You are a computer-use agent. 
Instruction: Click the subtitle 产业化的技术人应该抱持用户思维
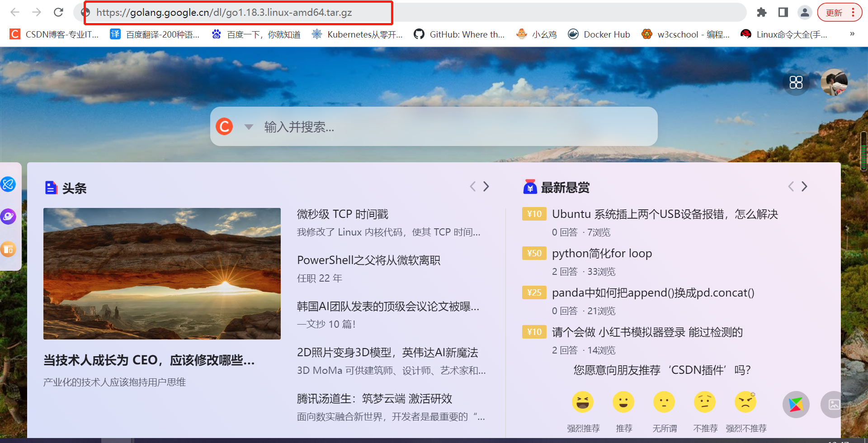114,382
